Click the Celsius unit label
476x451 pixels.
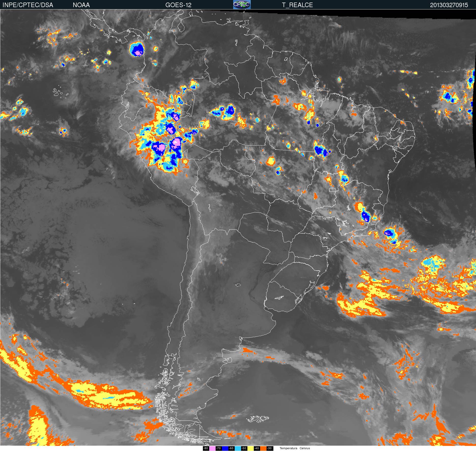pos(305,448)
